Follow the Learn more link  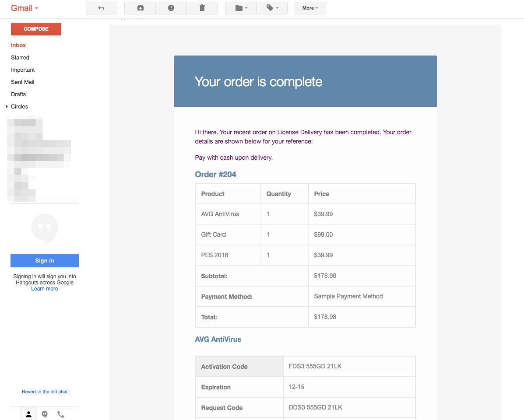point(45,289)
